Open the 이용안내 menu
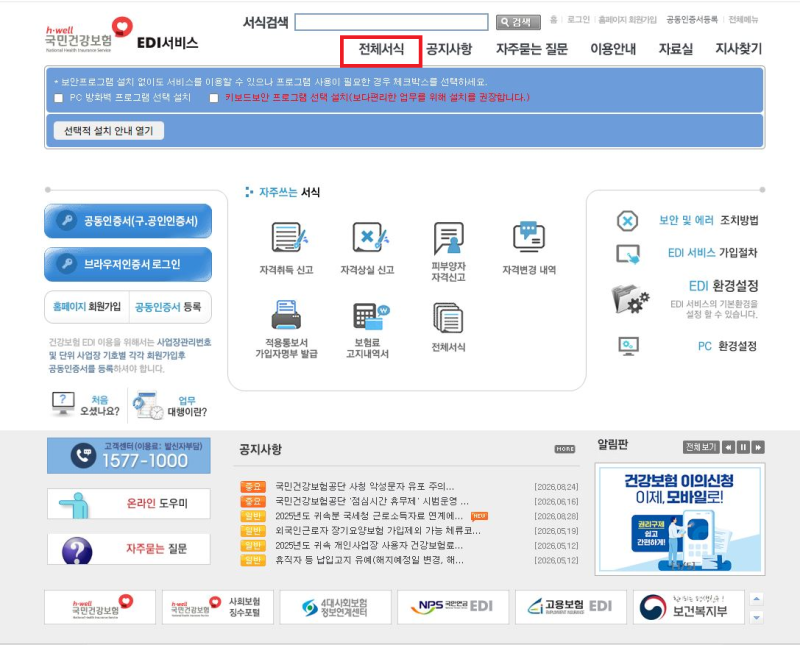The width and height of the screenshot is (800, 645). coord(613,49)
